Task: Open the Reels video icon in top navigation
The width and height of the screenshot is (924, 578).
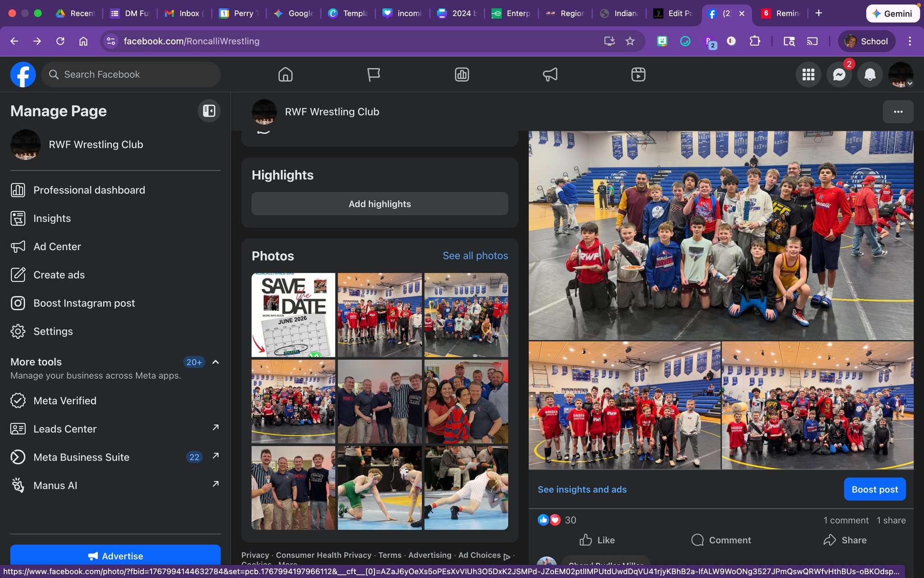Action: (x=638, y=75)
